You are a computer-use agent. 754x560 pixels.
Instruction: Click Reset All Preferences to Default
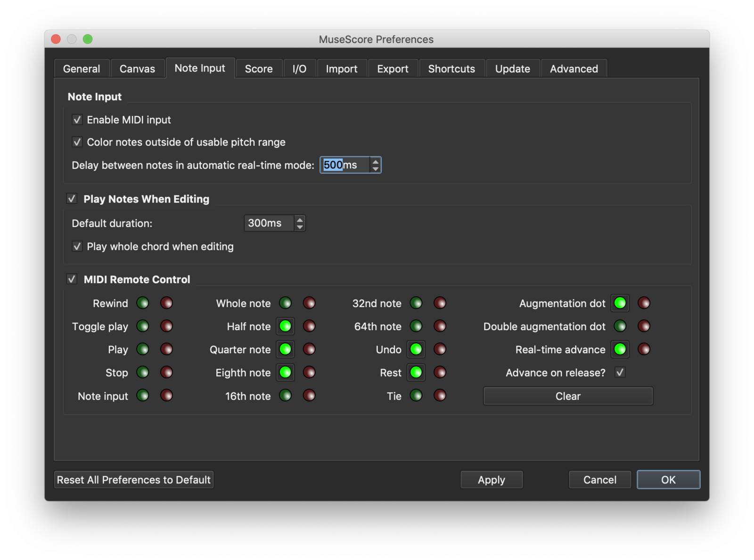[134, 480]
